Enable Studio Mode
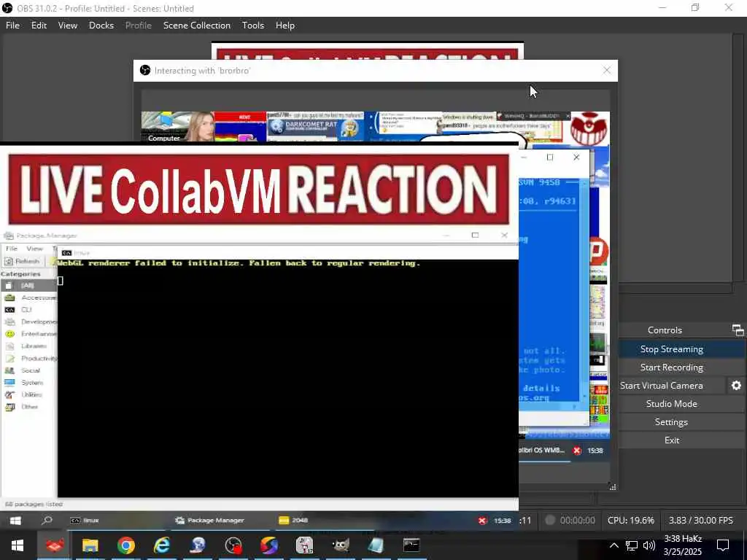747x560 pixels. pyautogui.click(x=672, y=403)
